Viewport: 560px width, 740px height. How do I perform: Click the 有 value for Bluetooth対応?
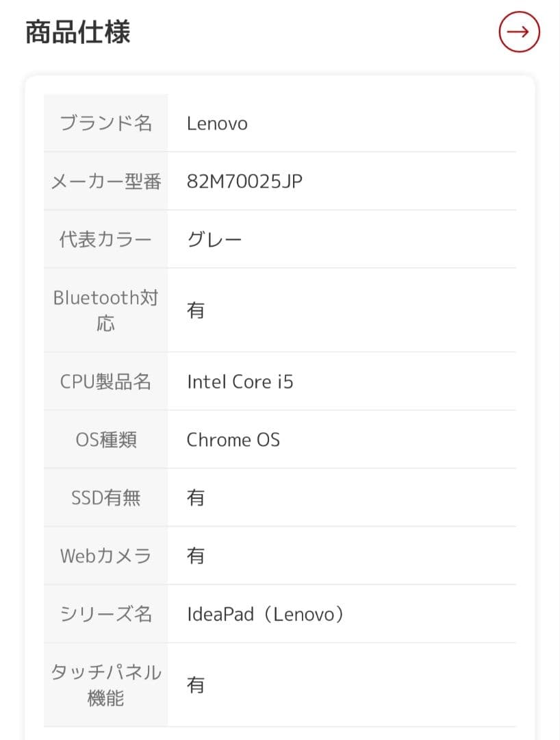[x=196, y=310]
